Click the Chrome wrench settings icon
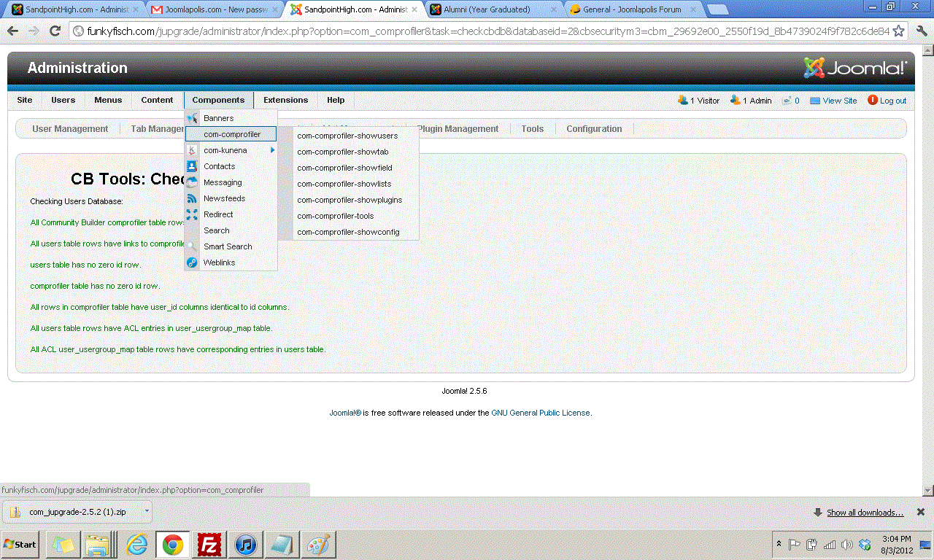The width and height of the screenshot is (934, 560). (x=921, y=31)
